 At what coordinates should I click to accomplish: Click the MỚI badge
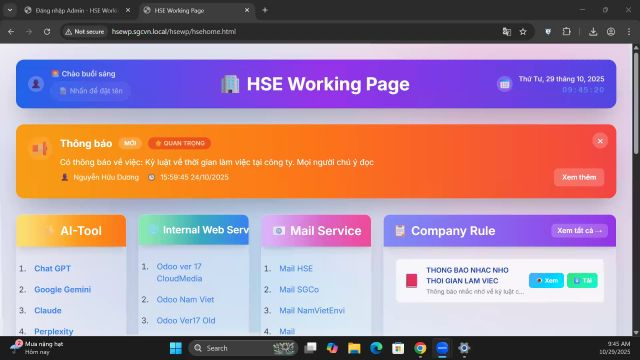pyautogui.click(x=130, y=143)
